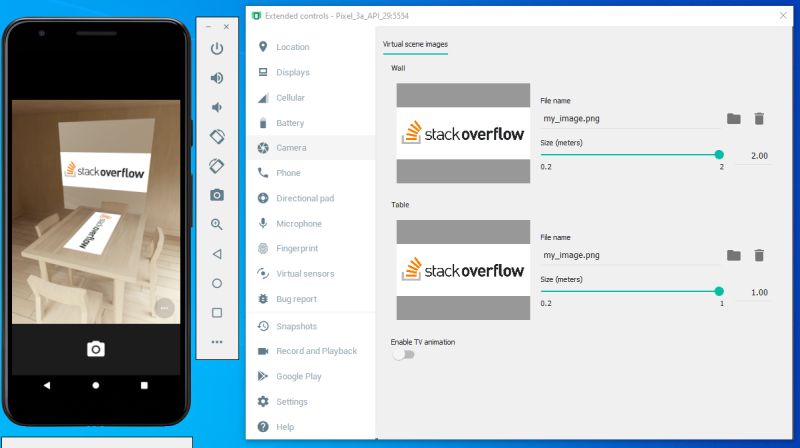Delete the Wall image with trash icon
Viewport: 800px width, 448px height.
click(x=759, y=118)
